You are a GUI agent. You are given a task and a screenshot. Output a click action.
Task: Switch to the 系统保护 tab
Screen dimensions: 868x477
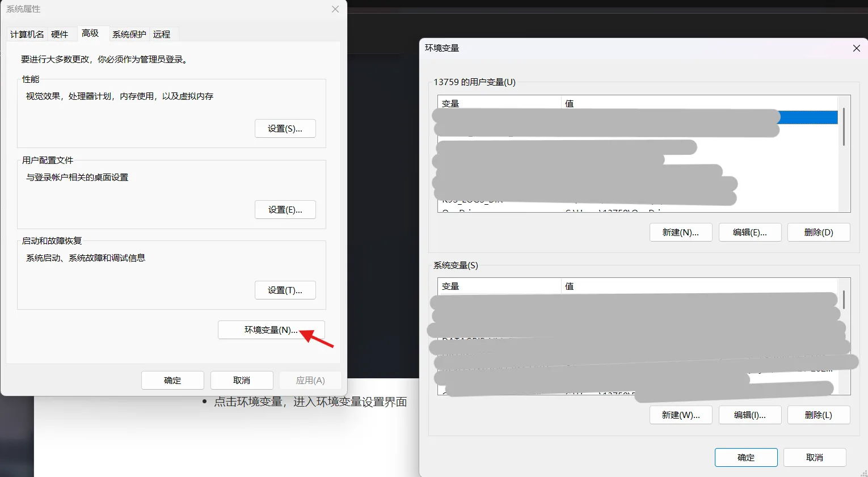[129, 34]
